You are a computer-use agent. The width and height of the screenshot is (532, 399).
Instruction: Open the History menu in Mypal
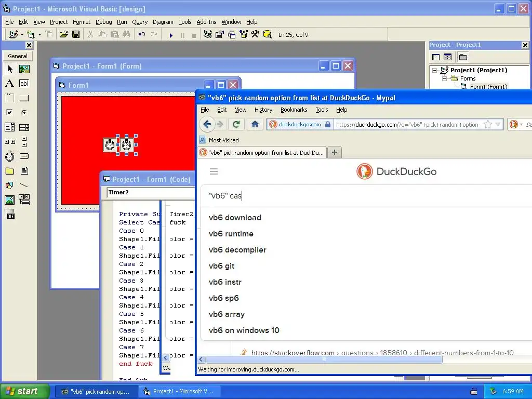point(263,110)
